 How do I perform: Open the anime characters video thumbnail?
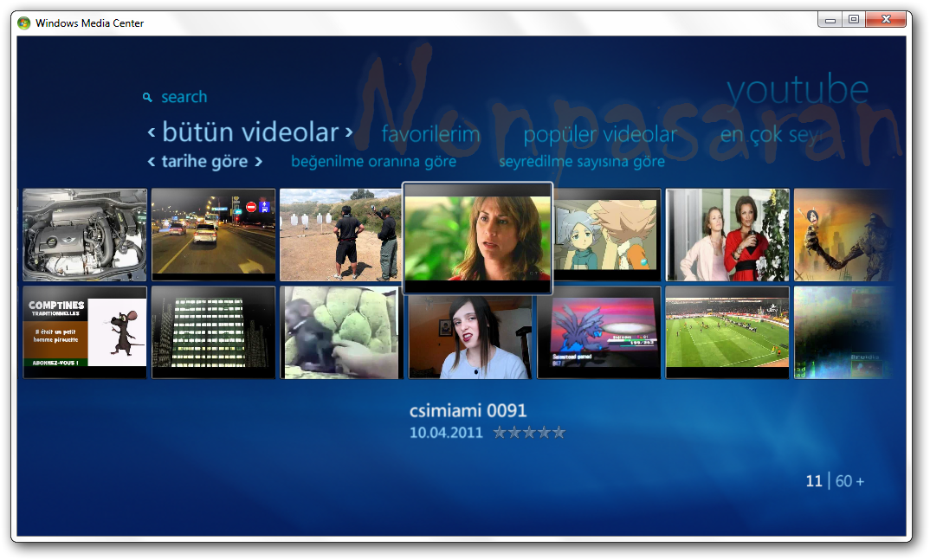tap(606, 235)
